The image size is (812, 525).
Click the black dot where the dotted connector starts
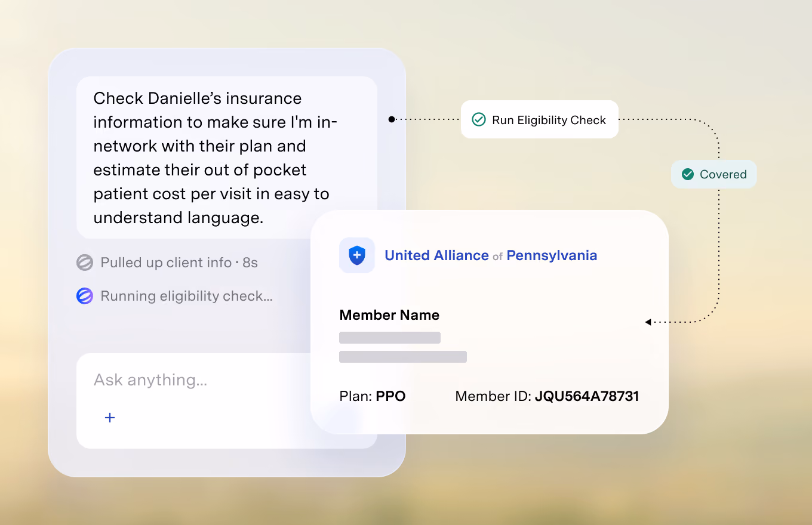click(392, 119)
